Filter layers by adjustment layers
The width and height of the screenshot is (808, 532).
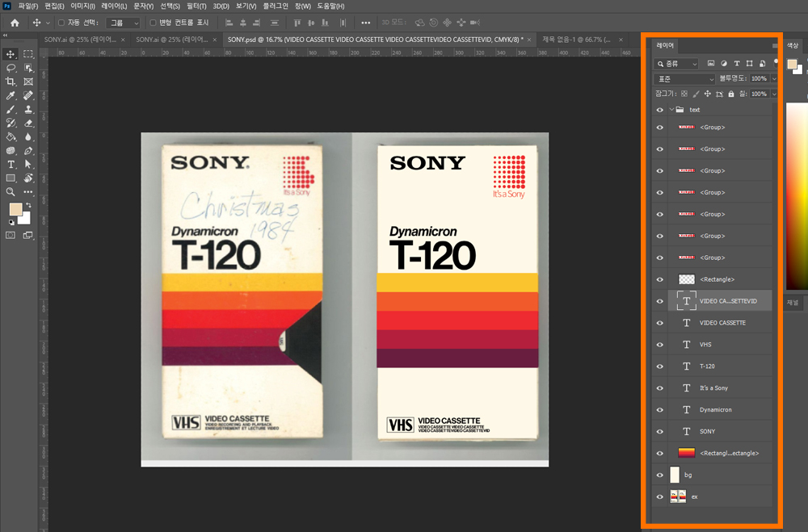coord(724,63)
